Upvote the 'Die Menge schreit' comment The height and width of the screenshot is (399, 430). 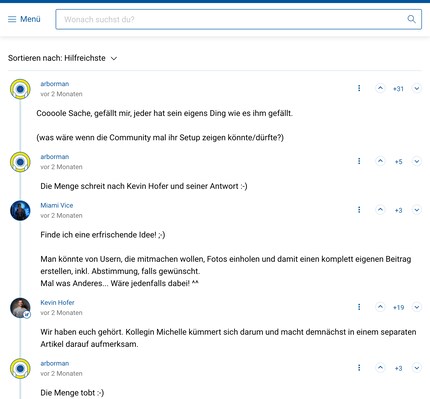tap(380, 161)
